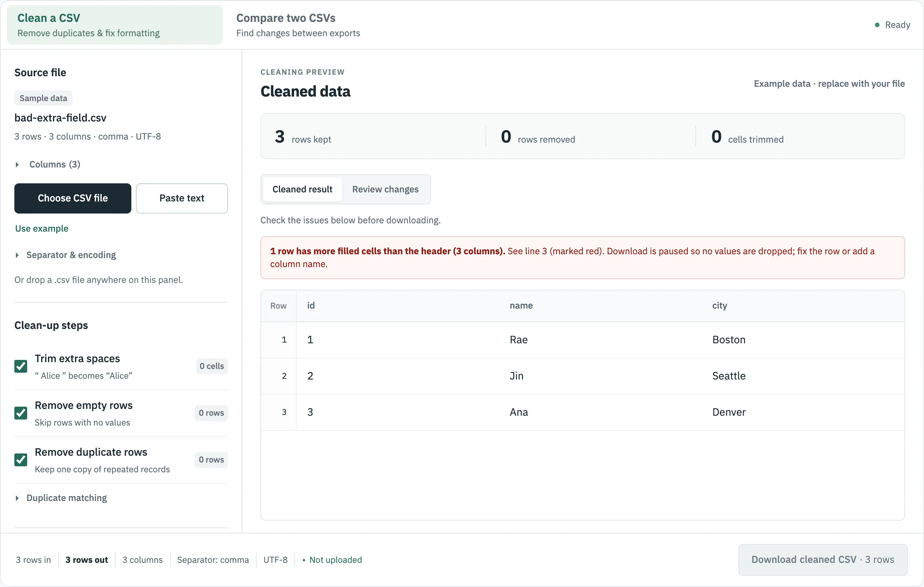Image resolution: width=924 pixels, height=587 pixels.
Task: Click UTF-8 in the status bar
Action: click(276, 560)
